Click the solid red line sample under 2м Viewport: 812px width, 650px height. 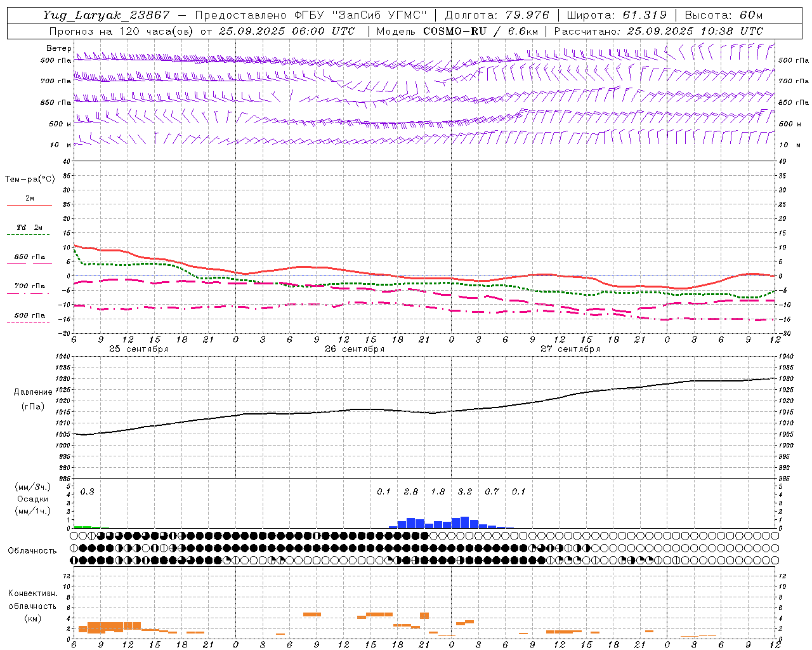(29, 205)
